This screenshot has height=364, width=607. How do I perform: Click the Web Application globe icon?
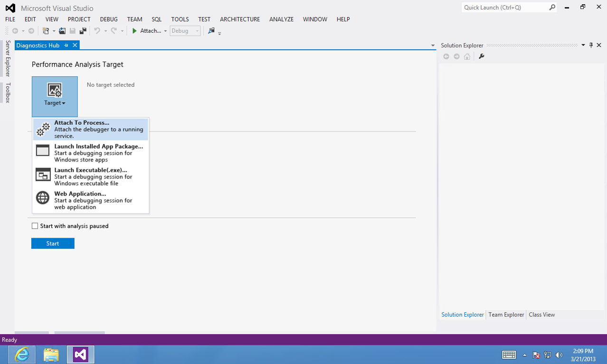point(43,197)
